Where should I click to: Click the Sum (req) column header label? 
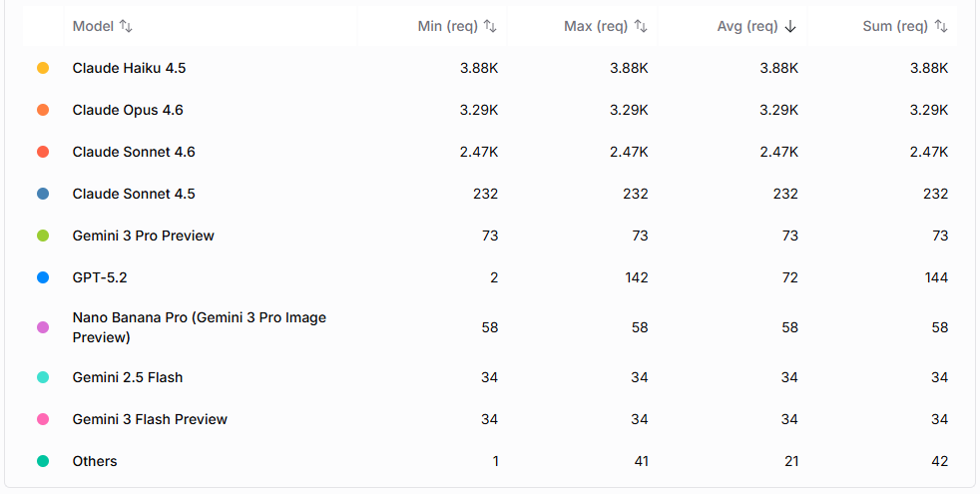pos(895,26)
